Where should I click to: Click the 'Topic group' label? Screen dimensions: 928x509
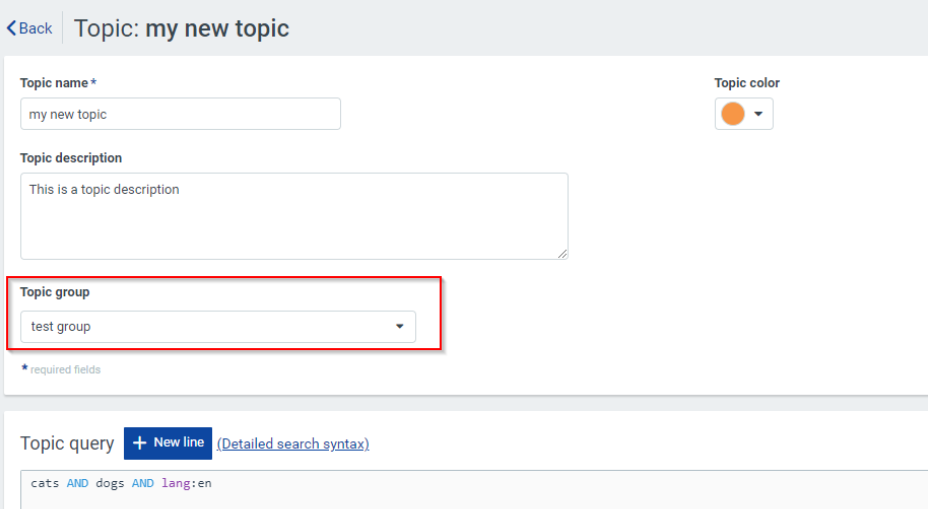tap(55, 292)
